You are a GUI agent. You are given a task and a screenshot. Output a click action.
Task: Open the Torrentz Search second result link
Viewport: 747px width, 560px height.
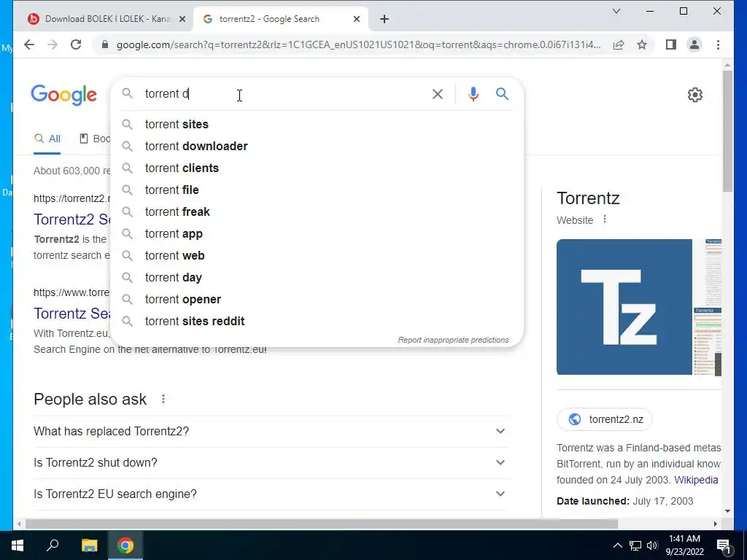point(72,314)
